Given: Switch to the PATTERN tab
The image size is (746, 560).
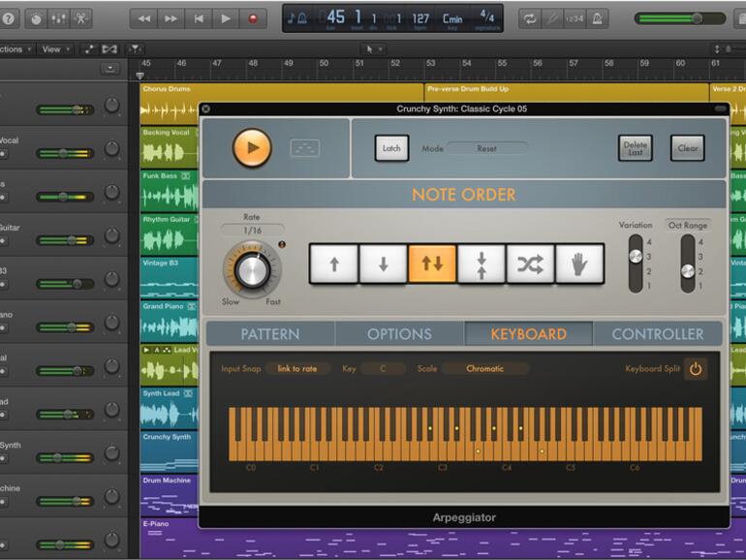Looking at the screenshot, I should tap(270, 334).
